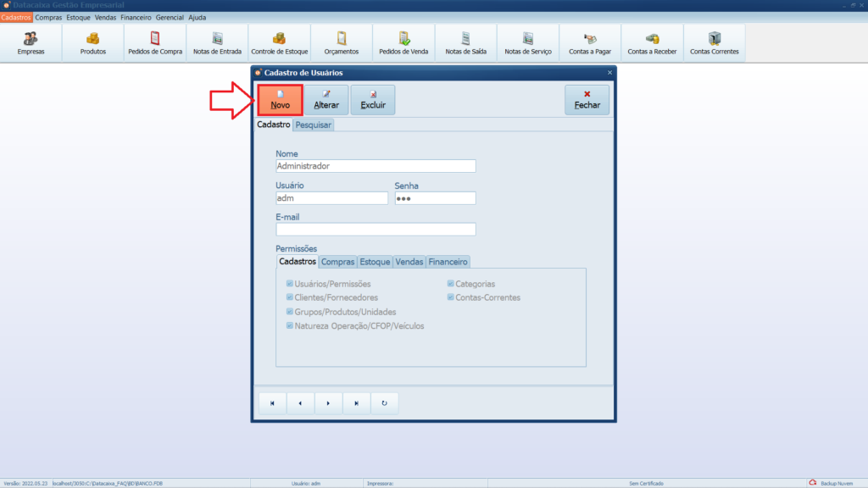Open Pedidos de Compra module
The image size is (868, 488).
pyautogui.click(x=155, y=43)
